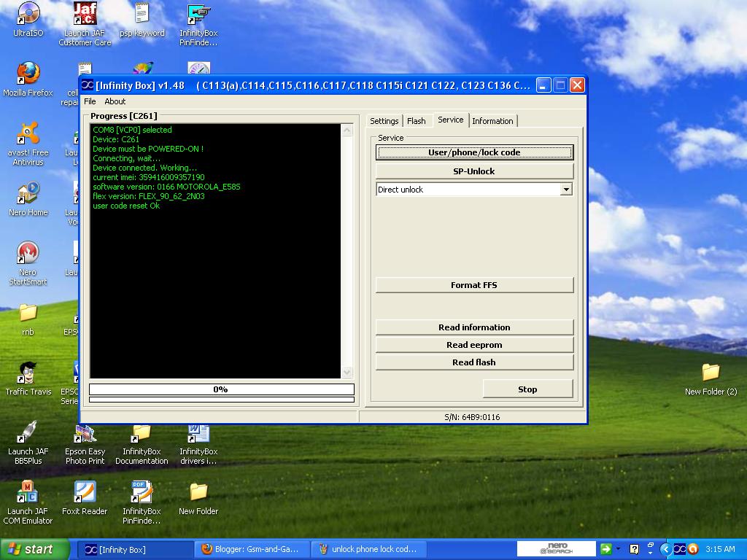Click the Infinity Box title bar icon

(88, 85)
